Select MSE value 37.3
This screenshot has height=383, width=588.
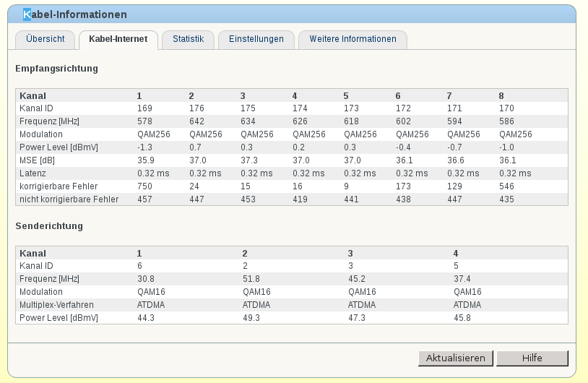(249, 160)
